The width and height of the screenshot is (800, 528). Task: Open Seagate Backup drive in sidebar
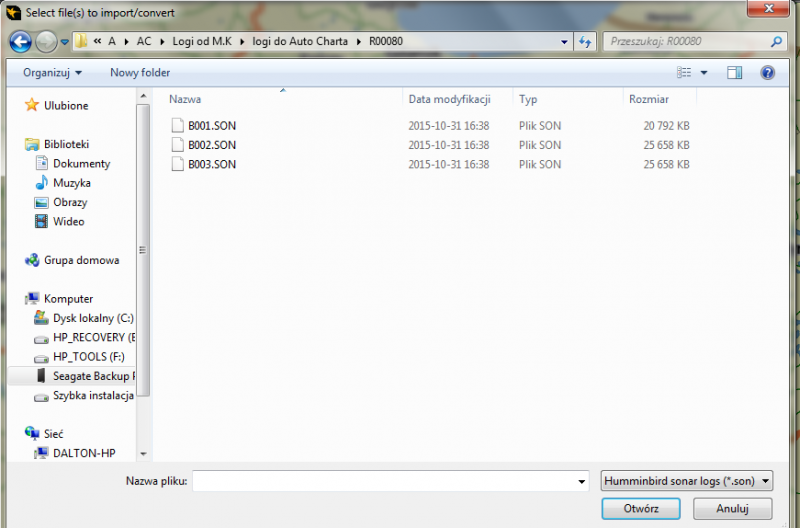84,376
